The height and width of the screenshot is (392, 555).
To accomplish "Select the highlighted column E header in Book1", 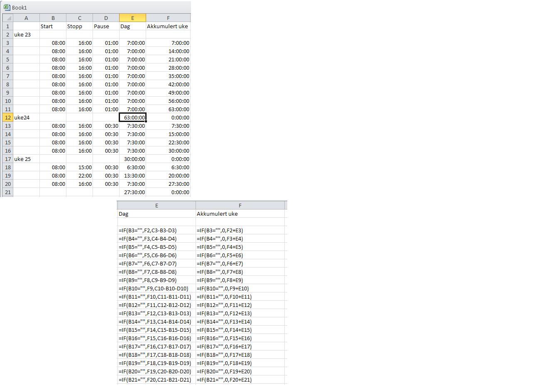I will tap(132, 18).
